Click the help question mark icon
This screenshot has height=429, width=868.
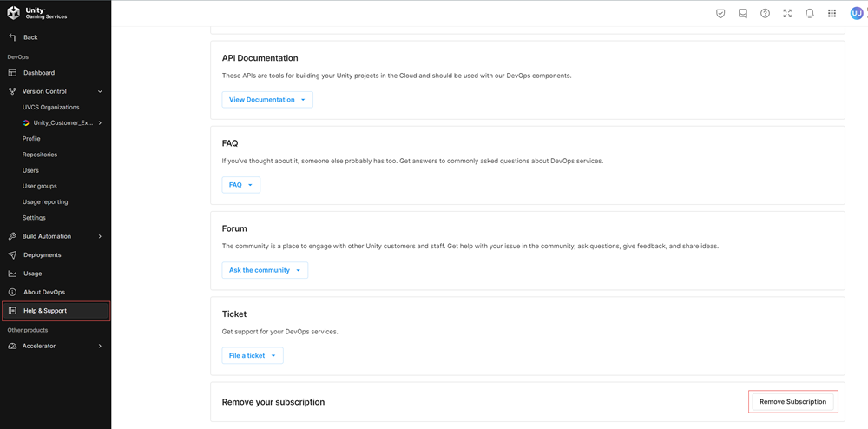tap(765, 14)
